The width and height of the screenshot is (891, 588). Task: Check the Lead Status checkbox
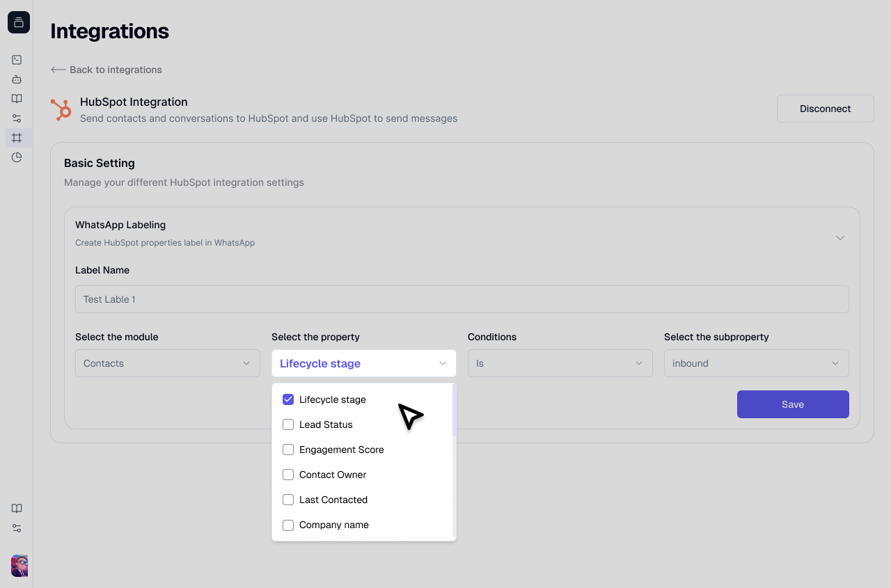[x=288, y=424]
